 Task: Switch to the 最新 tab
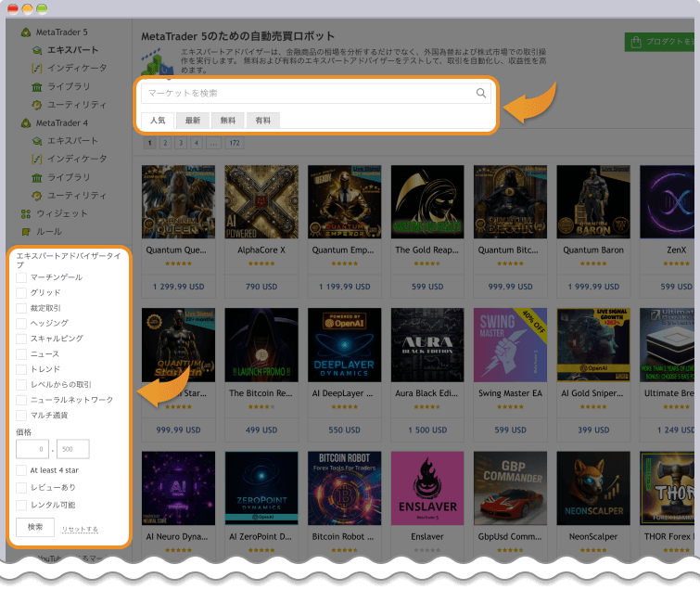(193, 121)
